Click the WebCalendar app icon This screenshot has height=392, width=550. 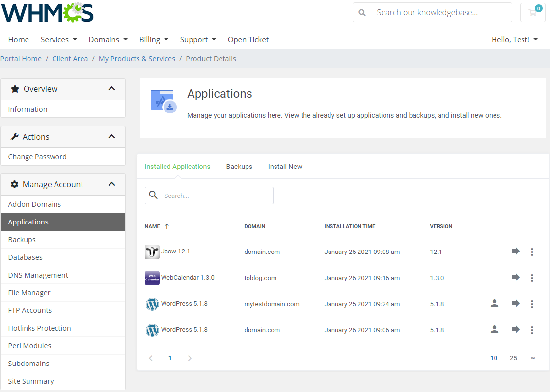click(x=152, y=278)
